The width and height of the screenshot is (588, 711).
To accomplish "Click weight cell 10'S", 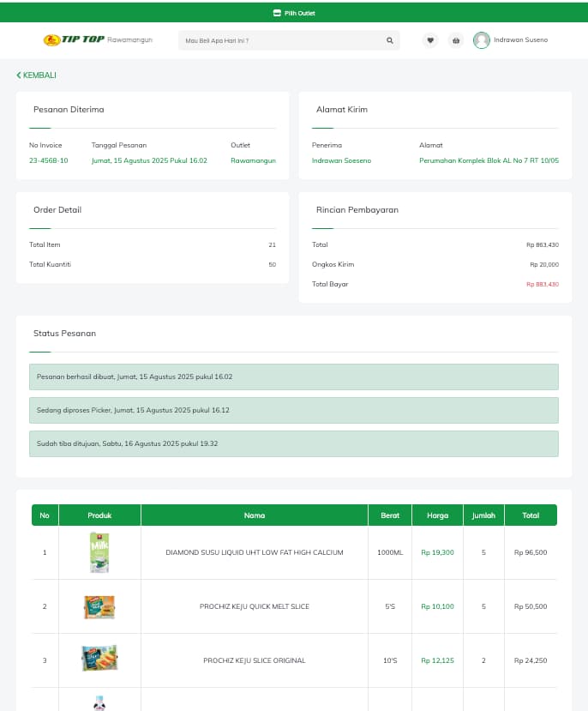I will click(390, 660).
